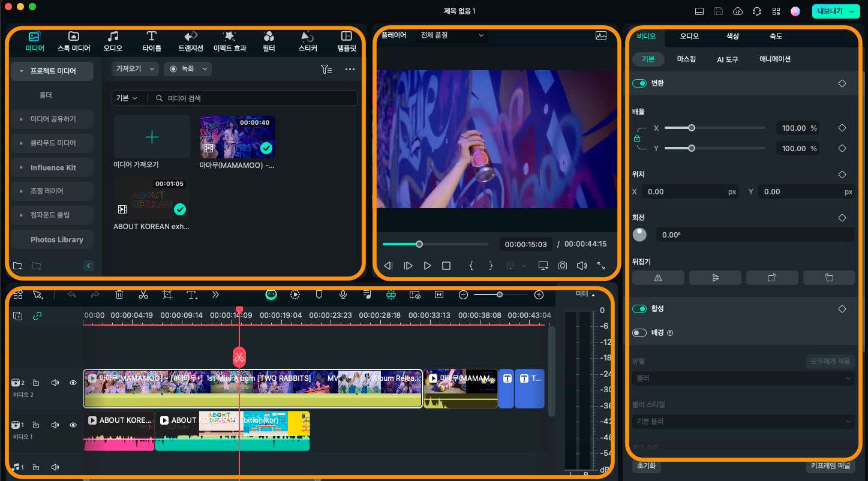Mute the 비디오 2 track speaker icon
The image size is (868, 481).
[x=55, y=382]
